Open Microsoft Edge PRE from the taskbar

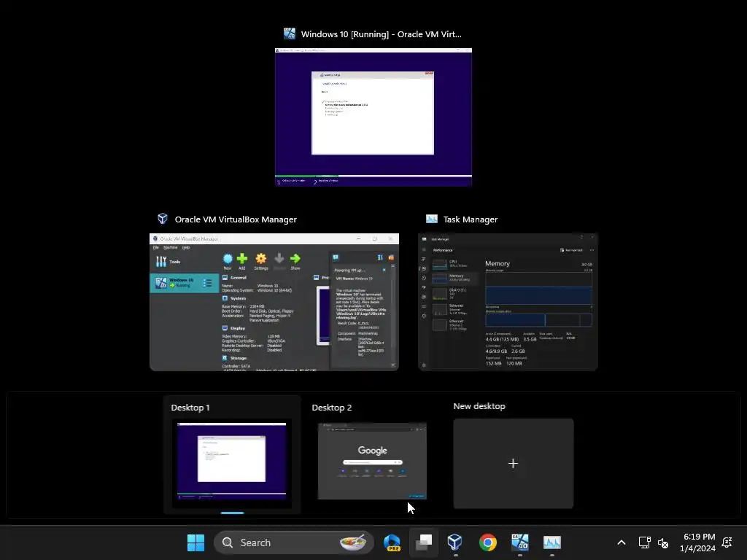coord(392,542)
